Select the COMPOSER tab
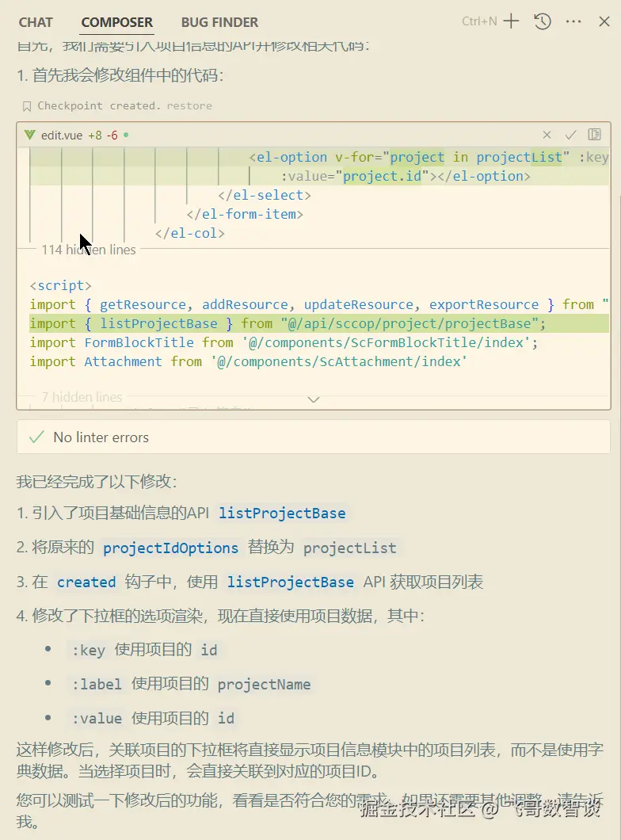Image resolution: width=621 pixels, height=840 pixels. [x=117, y=22]
